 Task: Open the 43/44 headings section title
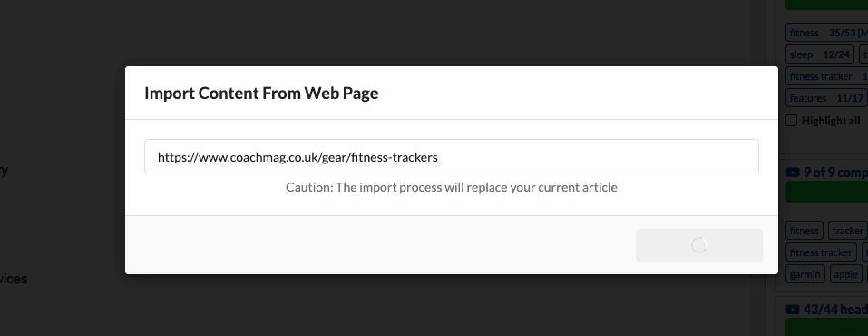point(836,310)
